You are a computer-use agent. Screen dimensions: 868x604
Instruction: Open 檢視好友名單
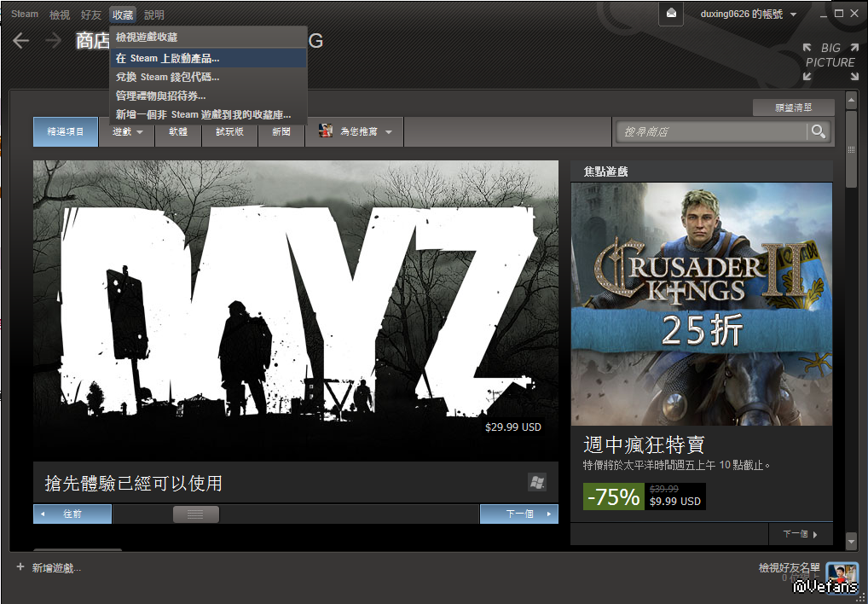(789, 567)
